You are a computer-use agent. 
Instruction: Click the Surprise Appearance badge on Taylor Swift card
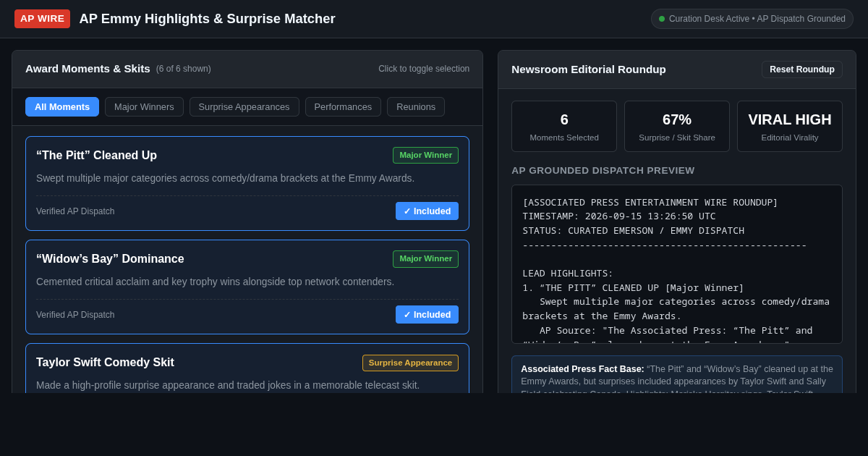pos(410,363)
